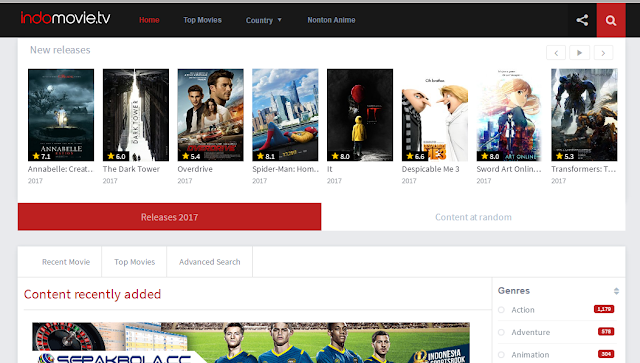Open the Transformers movie poster

tap(584, 115)
